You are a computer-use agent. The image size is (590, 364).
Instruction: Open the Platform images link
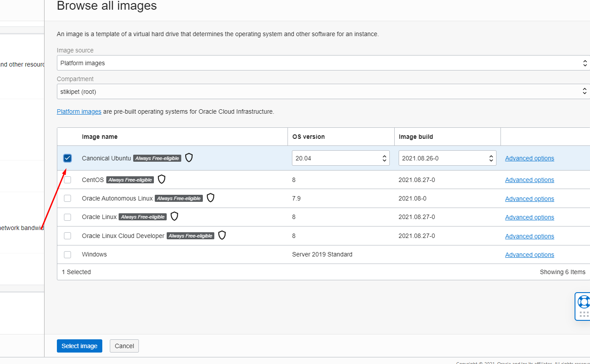79,111
